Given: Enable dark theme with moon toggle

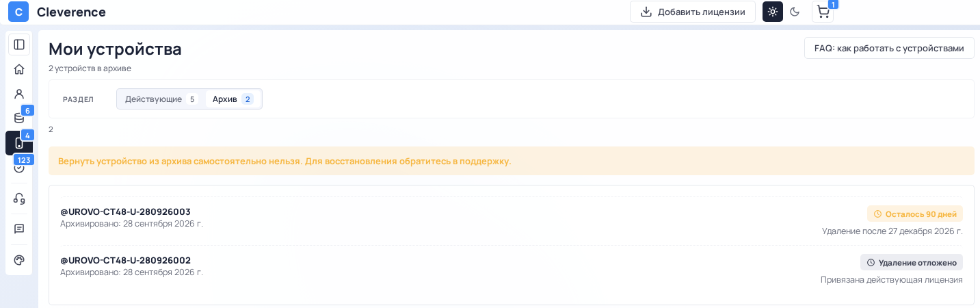Looking at the screenshot, I should pos(795,12).
